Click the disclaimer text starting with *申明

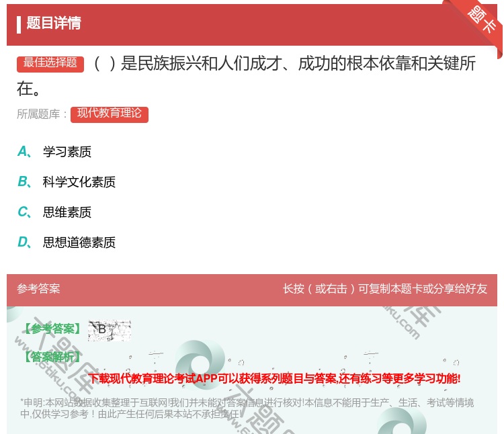click(247, 408)
